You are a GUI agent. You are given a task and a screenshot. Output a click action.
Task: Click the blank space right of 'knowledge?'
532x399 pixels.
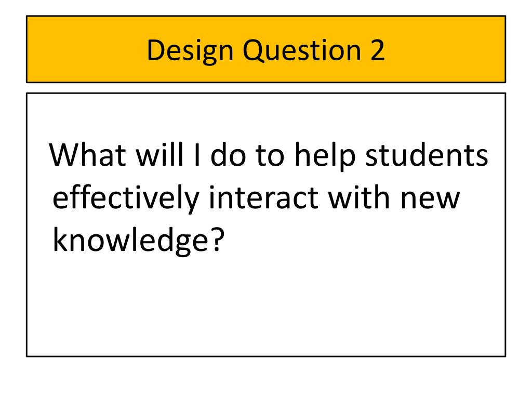(x=363, y=240)
